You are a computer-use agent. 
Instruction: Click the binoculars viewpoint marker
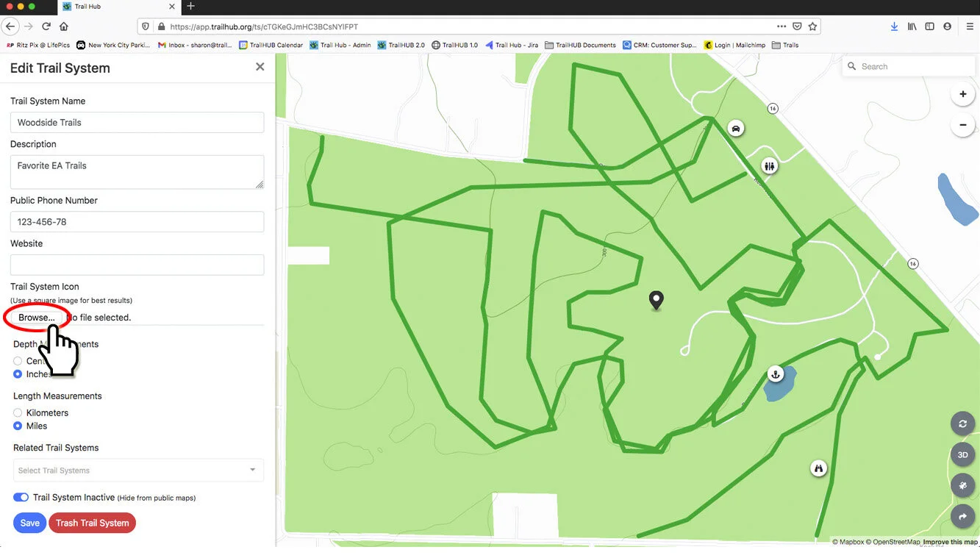coord(818,468)
